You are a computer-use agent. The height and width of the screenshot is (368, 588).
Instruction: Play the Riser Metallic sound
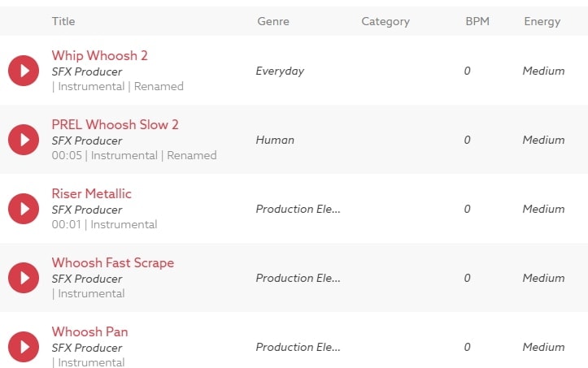pyautogui.click(x=24, y=209)
